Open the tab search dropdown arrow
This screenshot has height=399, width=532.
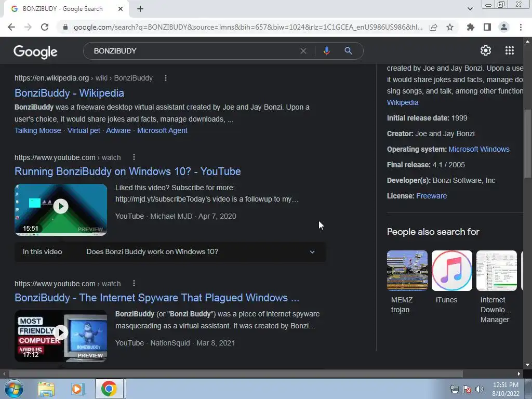470,9
